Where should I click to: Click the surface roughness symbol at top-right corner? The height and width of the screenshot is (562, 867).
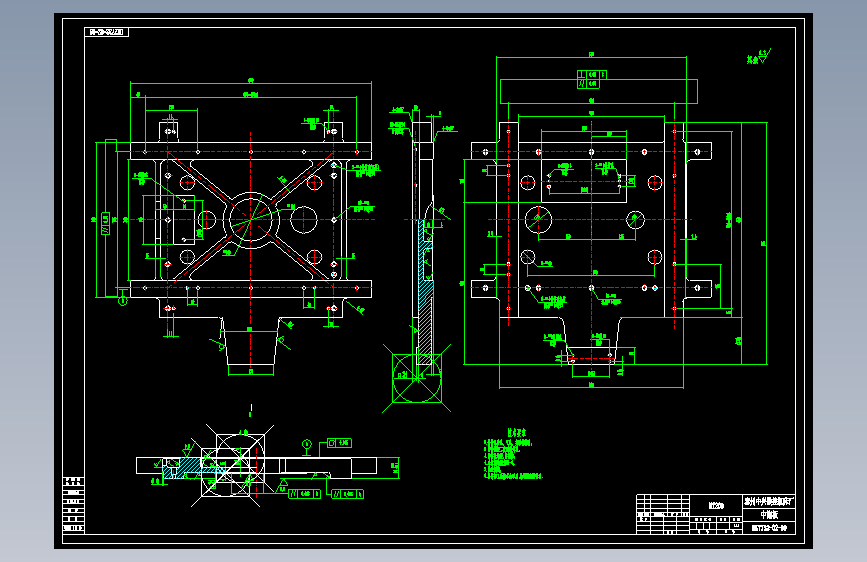coord(759,56)
